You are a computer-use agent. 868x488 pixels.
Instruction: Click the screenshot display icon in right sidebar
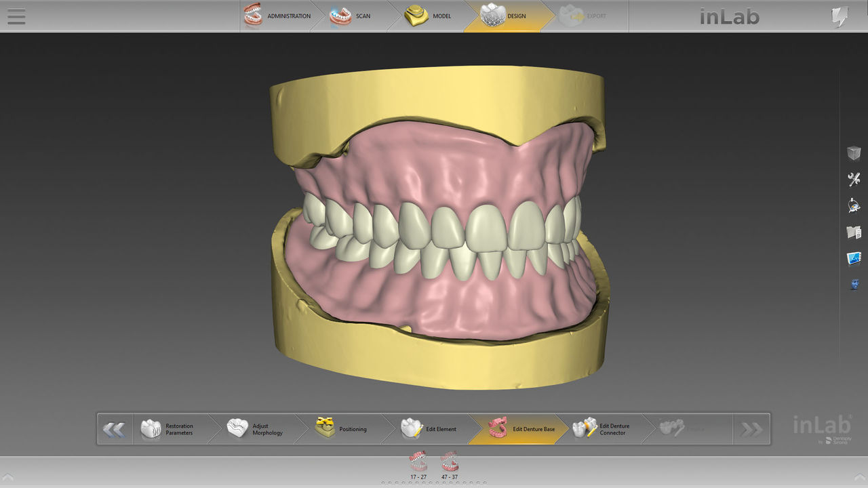click(852, 258)
